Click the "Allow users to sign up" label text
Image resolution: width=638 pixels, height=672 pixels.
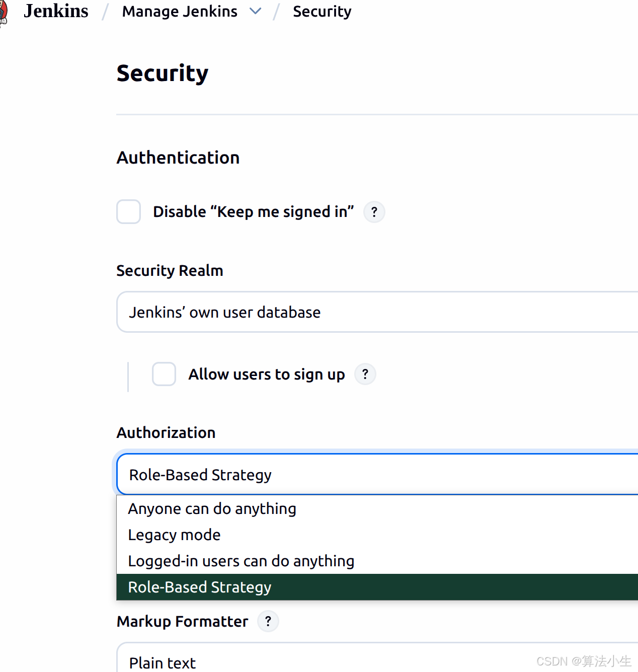(266, 374)
